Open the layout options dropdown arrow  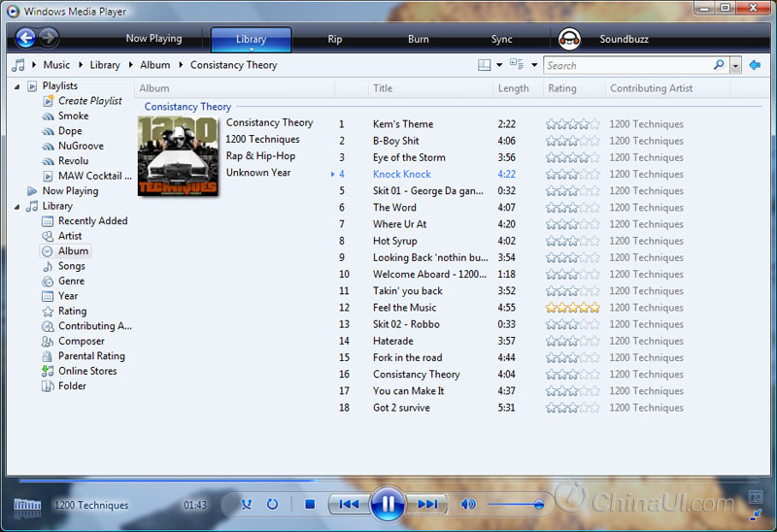[499, 65]
